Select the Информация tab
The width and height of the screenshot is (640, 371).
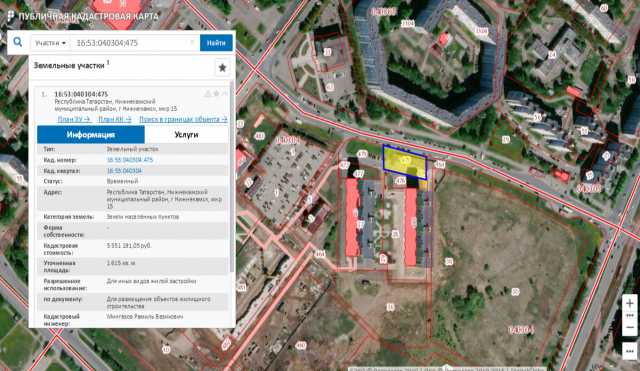tap(91, 135)
